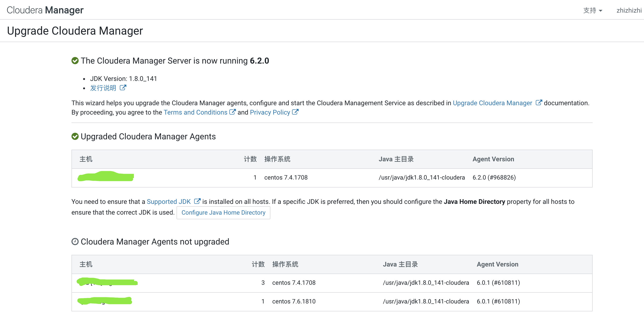644x317 pixels.
Task: Click external-link icon after Privacy Policy
Action: tap(295, 112)
